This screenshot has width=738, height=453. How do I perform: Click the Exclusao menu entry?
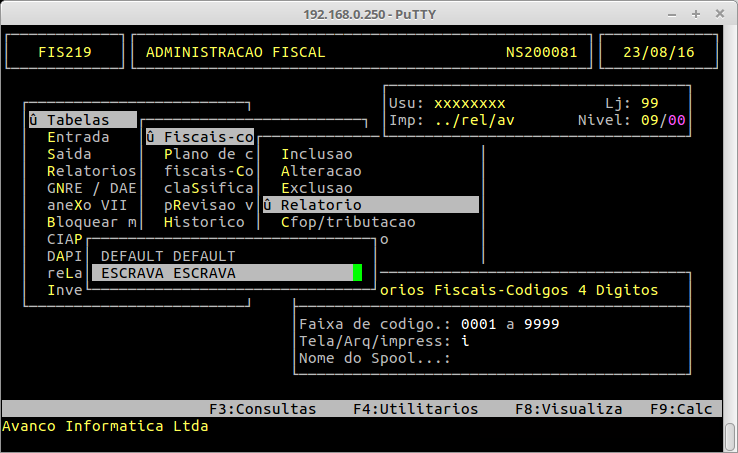tap(316, 188)
